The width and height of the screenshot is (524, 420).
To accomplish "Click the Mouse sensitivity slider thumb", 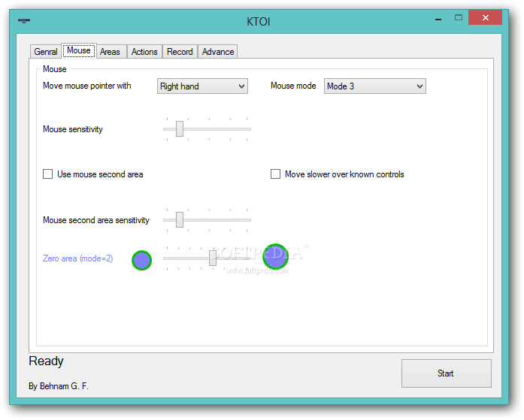I will click(180, 129).
